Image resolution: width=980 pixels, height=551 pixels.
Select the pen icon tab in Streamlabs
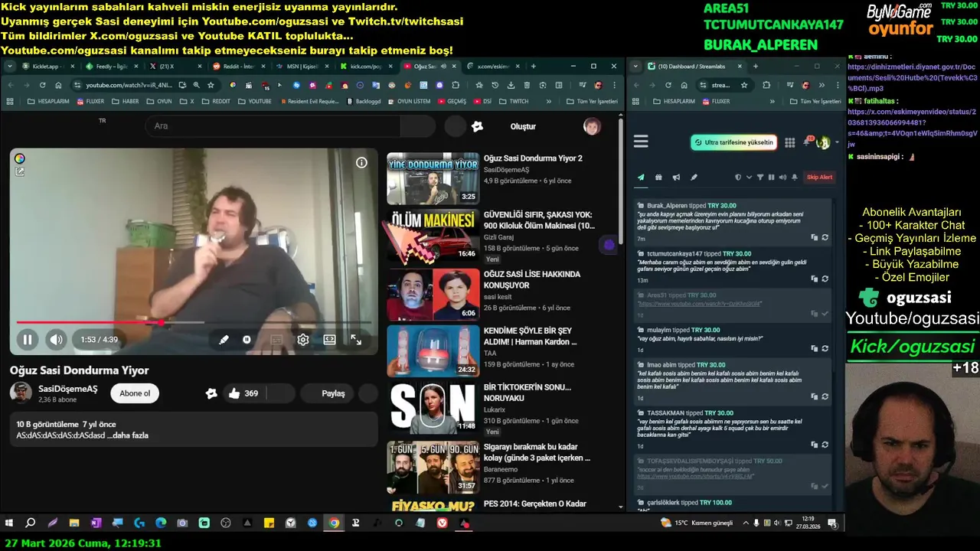(x=694, y=178)
